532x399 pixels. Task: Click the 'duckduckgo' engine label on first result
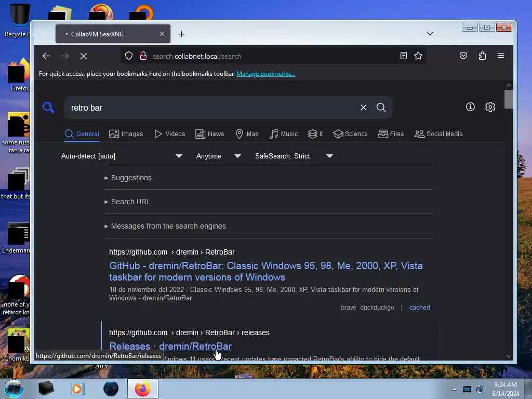(x=377, y=308)
